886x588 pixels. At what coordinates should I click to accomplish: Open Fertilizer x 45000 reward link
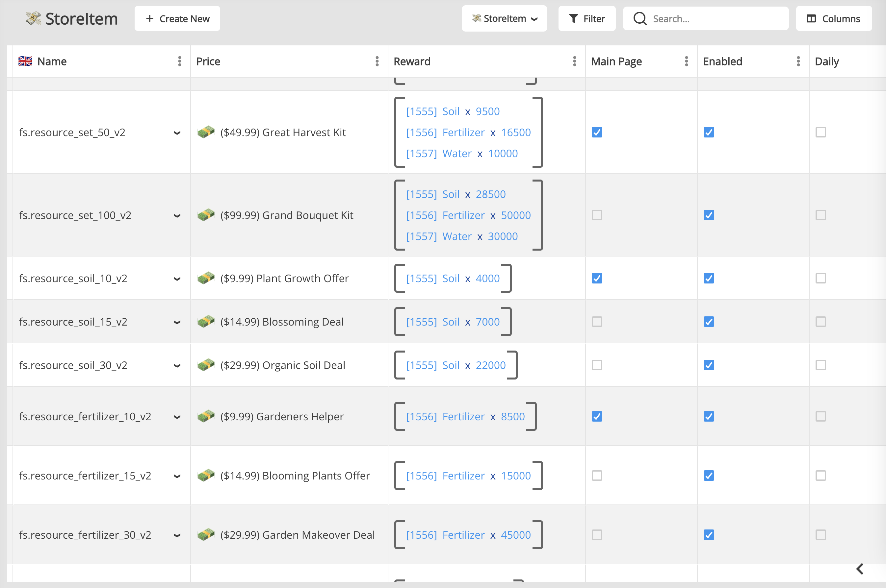(468, 535)
